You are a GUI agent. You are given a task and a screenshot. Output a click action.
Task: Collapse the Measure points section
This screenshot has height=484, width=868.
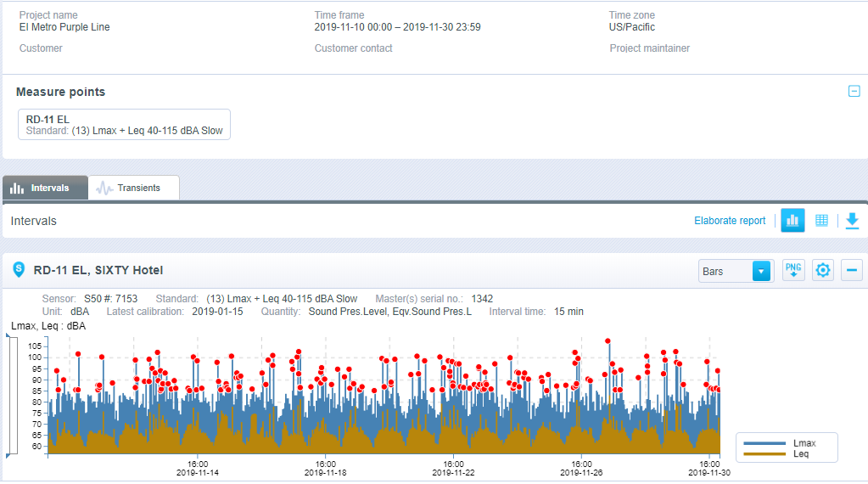point(854,92)
